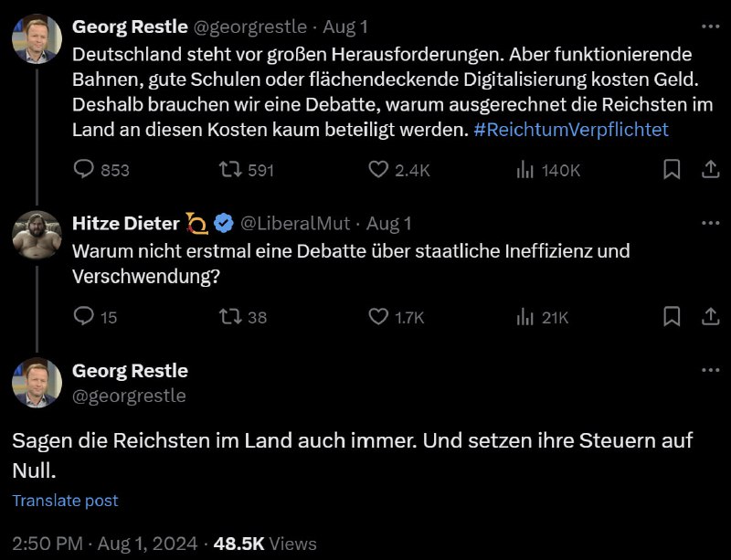Bookmark Georg Restle's first post
Viewport: 731px width, 560px height.
[x=672, y=169]
